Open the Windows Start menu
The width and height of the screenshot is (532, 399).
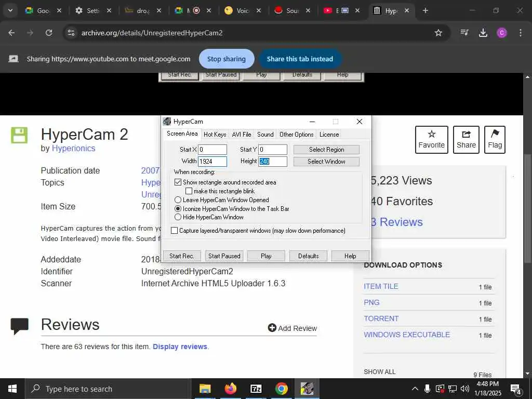pos(12,389)
